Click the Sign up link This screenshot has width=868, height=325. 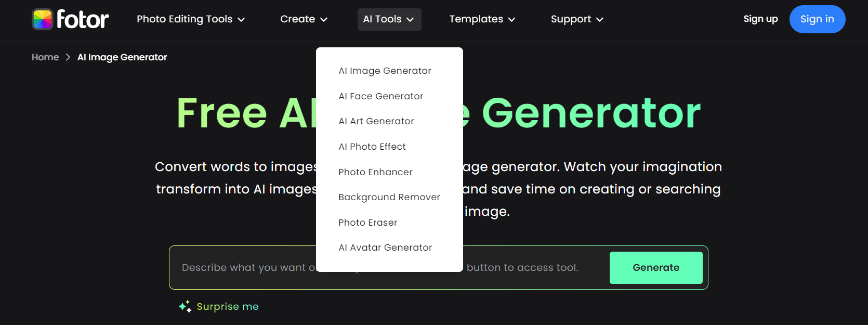coord(760,19)
